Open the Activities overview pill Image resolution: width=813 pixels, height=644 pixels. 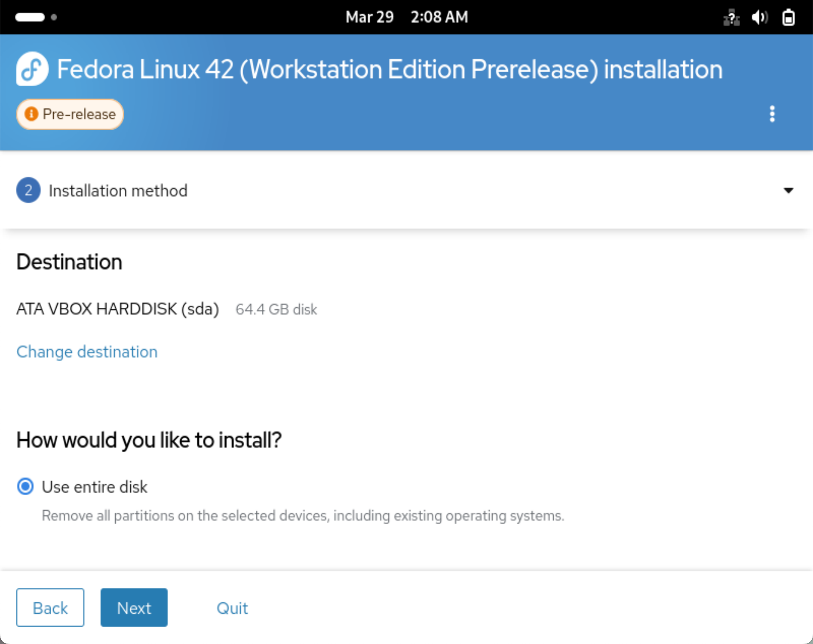pos(30,17)
